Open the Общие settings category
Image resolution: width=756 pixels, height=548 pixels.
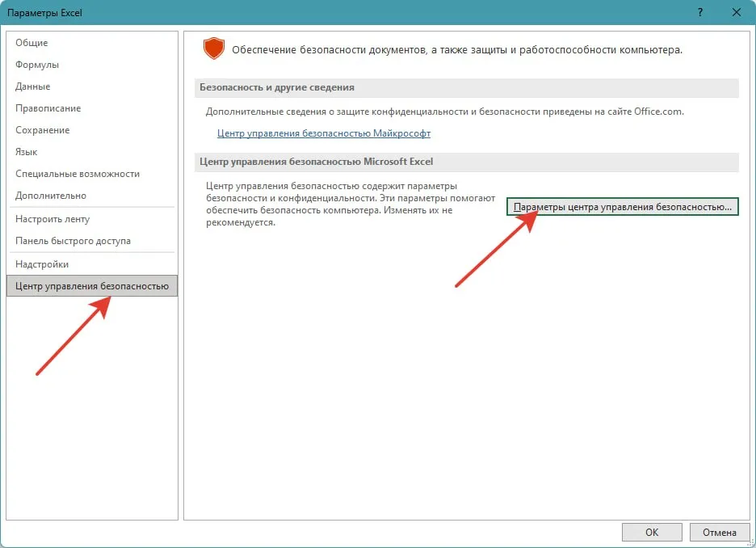[x=31, y=43]
